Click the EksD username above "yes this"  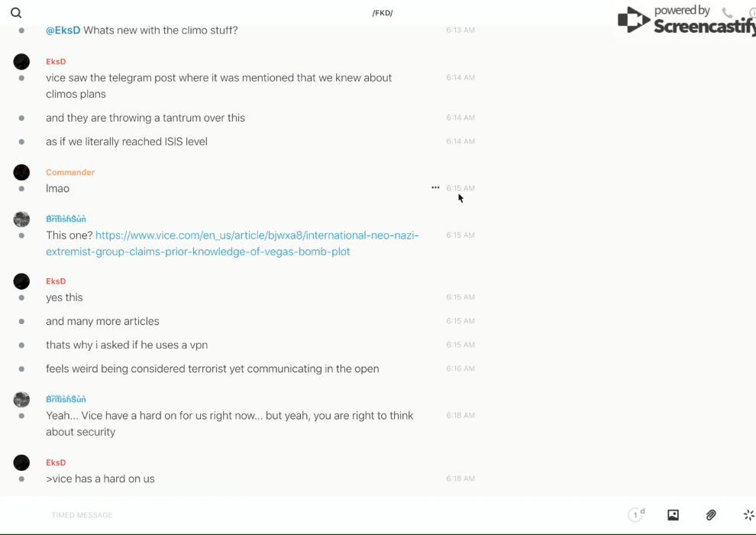pos(56,281)
